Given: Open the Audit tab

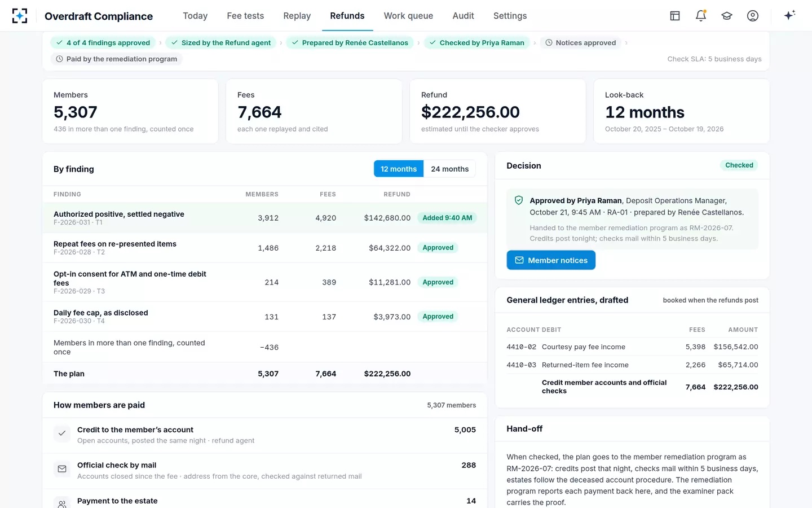Looking at the screenshot, I should 463,16.
